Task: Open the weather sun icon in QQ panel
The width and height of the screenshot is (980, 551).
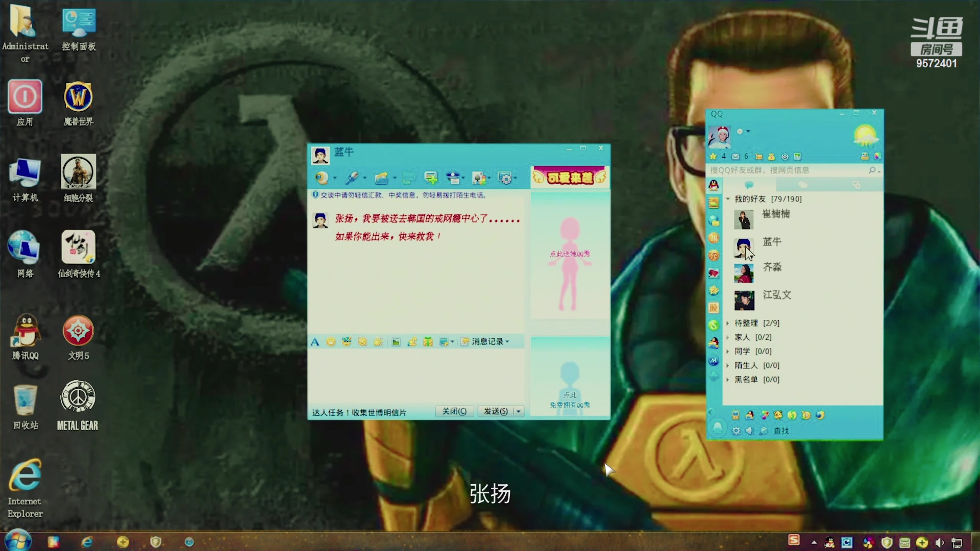Action: pyautogui.click(x=865, y=136)
